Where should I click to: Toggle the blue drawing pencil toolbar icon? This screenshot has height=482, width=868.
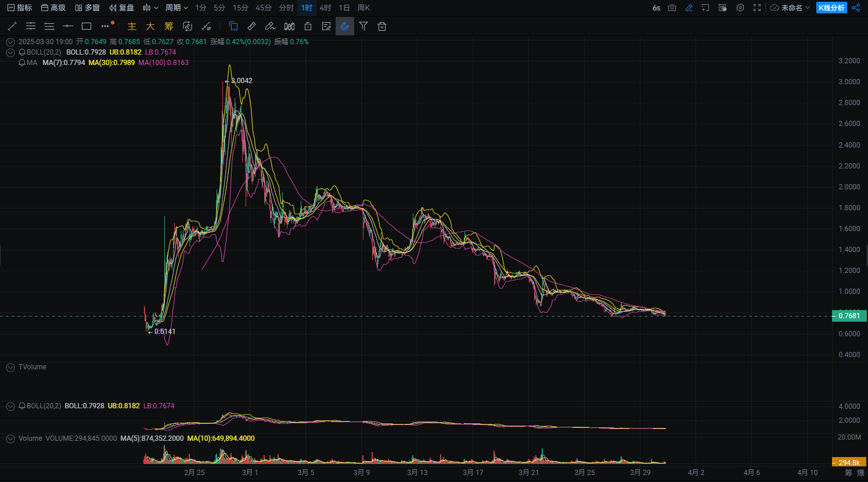pos(689,8)
